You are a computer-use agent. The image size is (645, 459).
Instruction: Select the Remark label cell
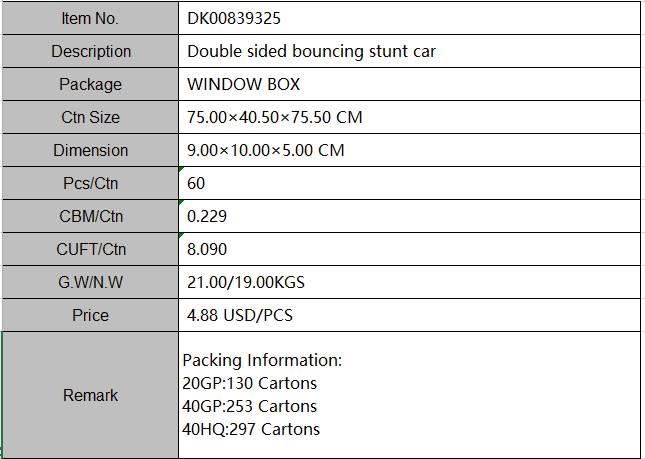(90, 395)
